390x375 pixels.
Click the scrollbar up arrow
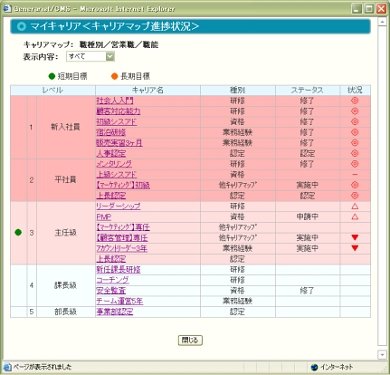(x=382, y=22)
